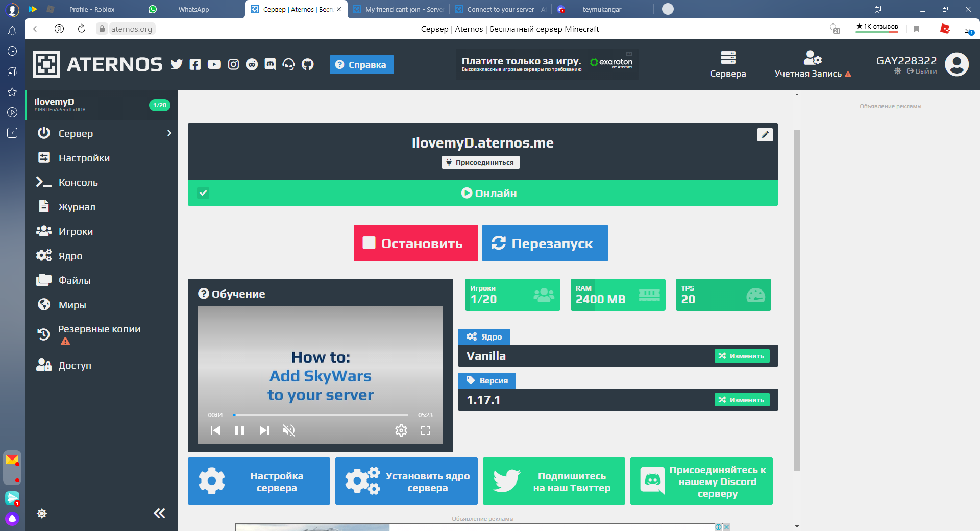Go back in browser history

pyautogui.click(x=37, y=29)
